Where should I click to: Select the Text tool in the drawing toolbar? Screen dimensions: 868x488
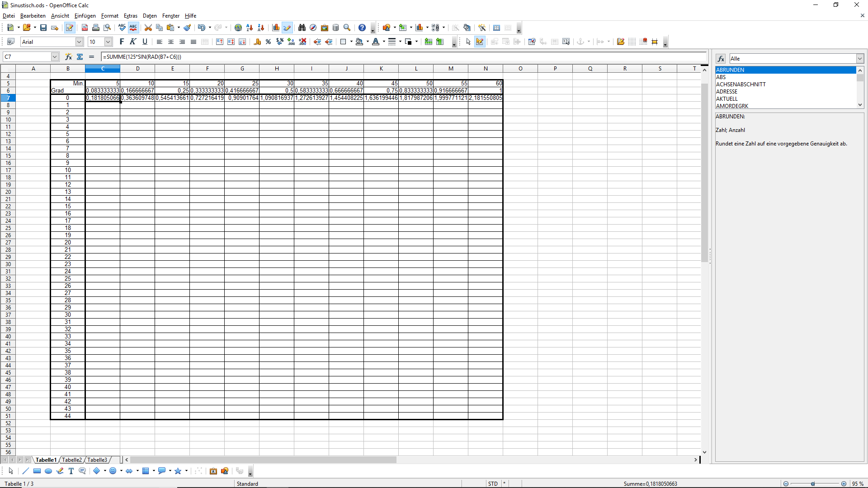click(x=71, y=471)
